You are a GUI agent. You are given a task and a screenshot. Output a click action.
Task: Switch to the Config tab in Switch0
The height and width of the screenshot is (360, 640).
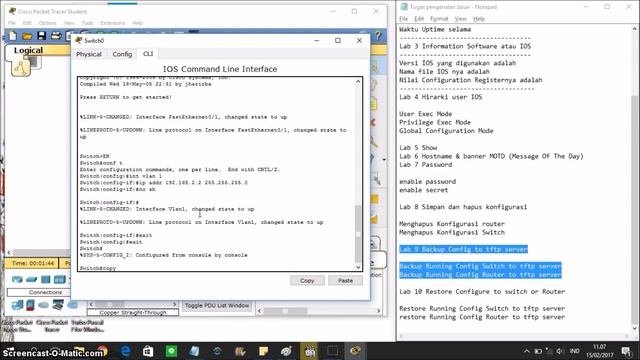[122, 54]
